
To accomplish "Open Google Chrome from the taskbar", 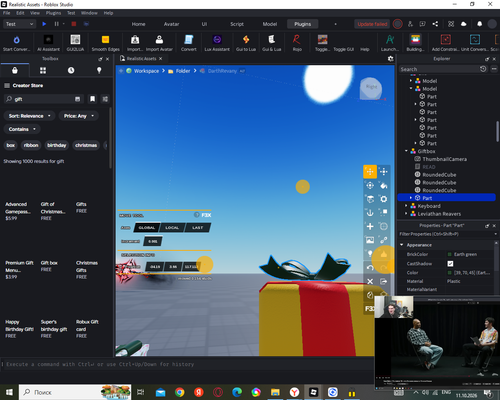I will (x=180, y=392).
